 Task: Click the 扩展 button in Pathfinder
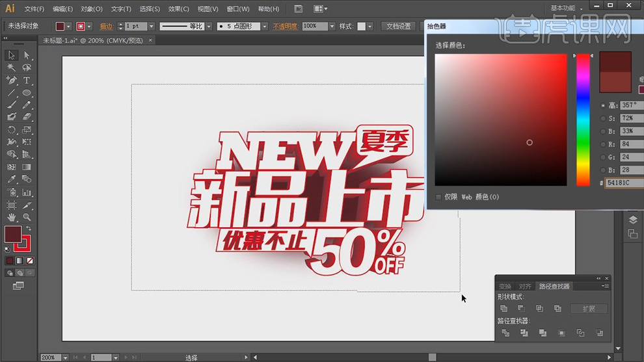pos(589,309)
